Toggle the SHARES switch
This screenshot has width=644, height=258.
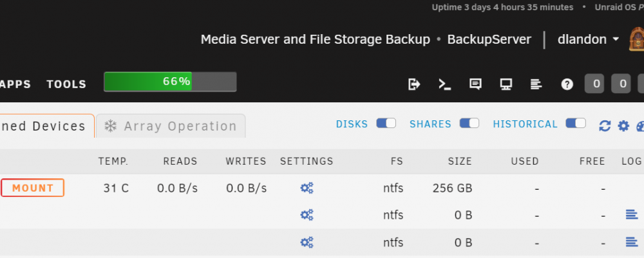(469, 124)
